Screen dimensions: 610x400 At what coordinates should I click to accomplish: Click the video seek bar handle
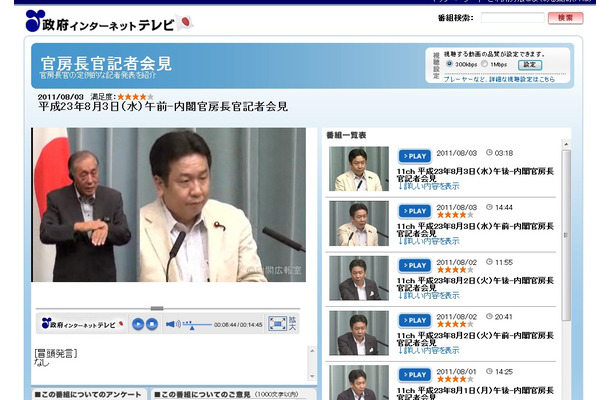point(157,308)
